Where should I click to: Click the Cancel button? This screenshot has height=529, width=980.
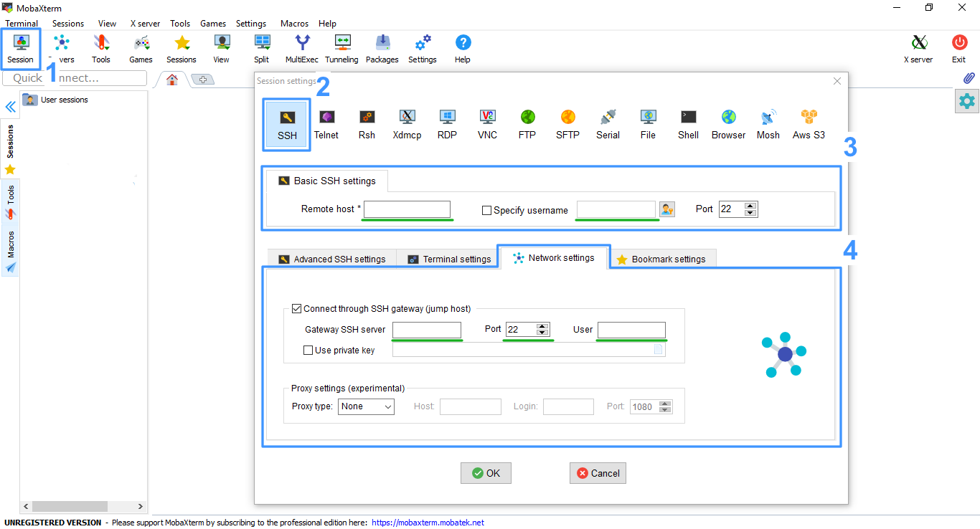click(598, 473)
